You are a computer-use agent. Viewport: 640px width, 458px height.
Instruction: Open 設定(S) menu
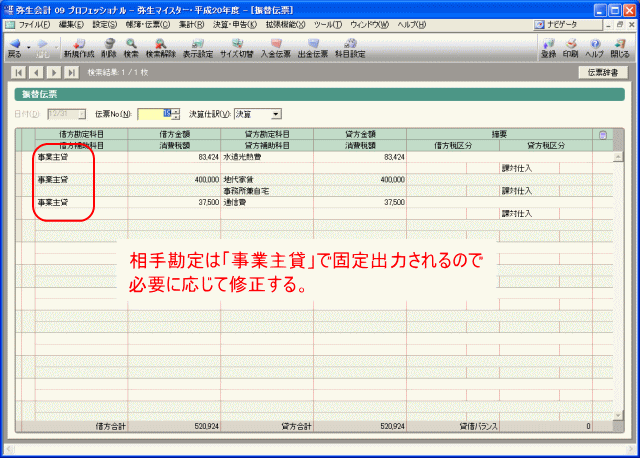105,25
